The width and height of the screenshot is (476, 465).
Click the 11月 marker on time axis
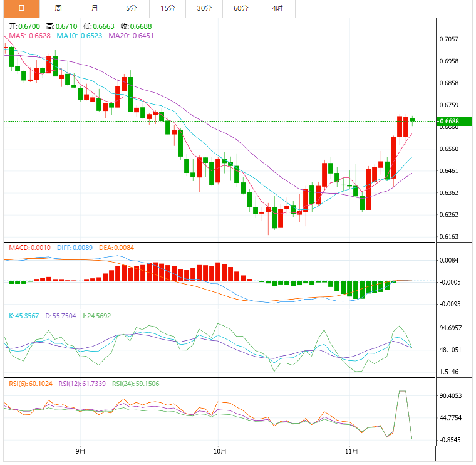[x=351, y=452]
